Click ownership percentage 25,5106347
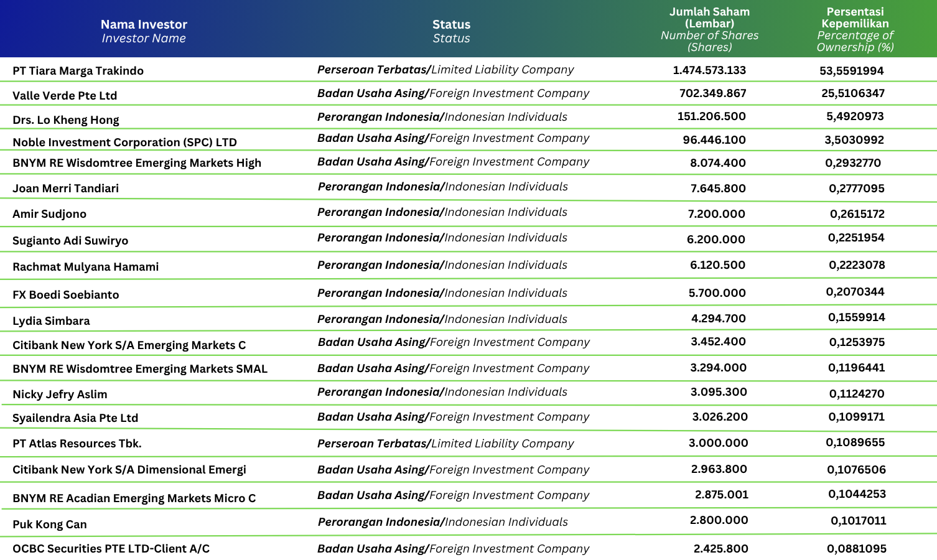Screen dimensions: 937x560 click(852, 93)
